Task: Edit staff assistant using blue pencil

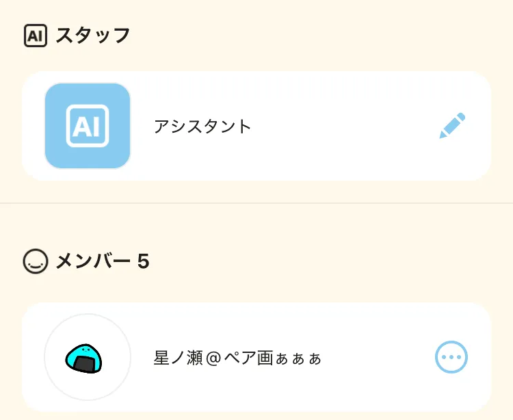Action: (452, 126)
